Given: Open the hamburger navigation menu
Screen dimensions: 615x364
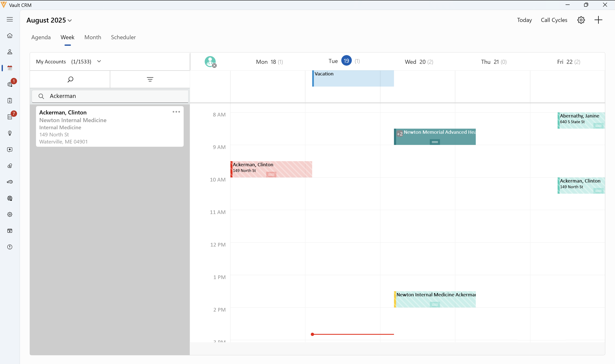Looking at the screenshot, I should tap(10, 19).
